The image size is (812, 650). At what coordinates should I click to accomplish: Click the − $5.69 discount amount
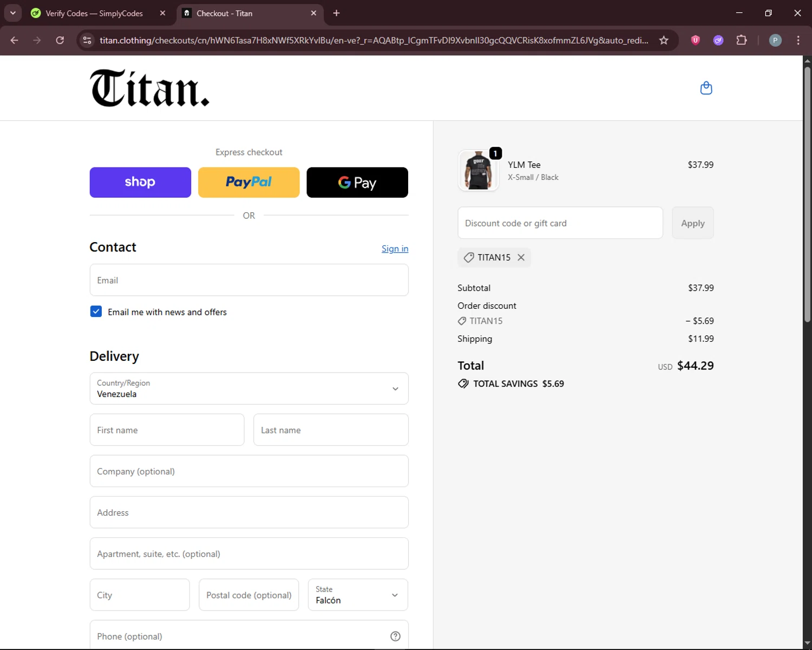[699, 321]
